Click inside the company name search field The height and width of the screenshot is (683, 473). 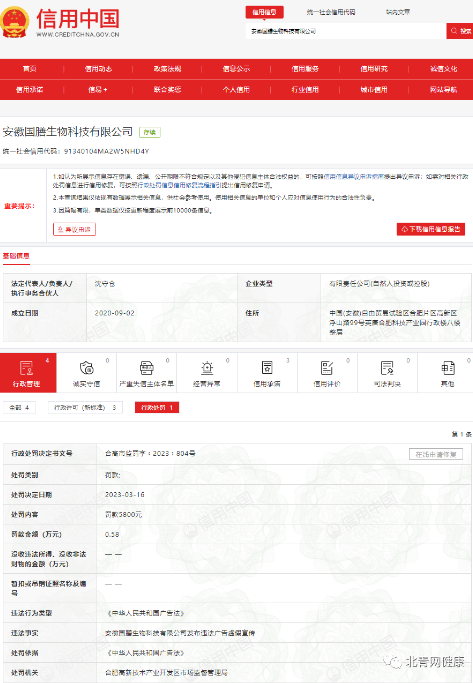coord(346,31)
